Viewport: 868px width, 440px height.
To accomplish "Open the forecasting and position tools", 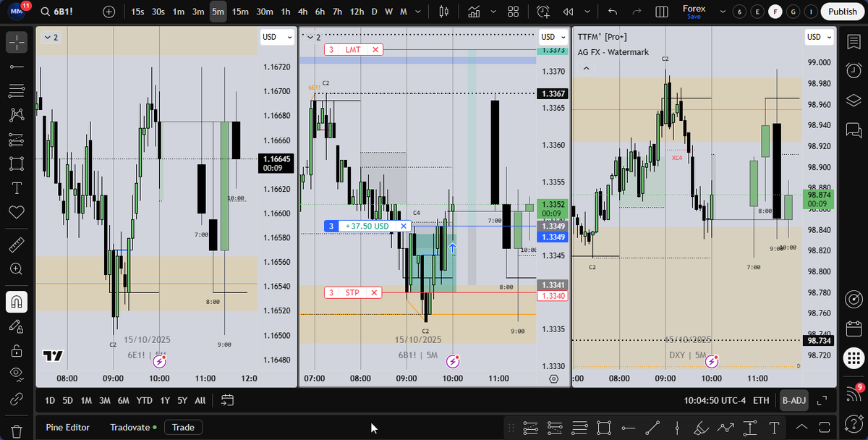I will click(17, 139).
